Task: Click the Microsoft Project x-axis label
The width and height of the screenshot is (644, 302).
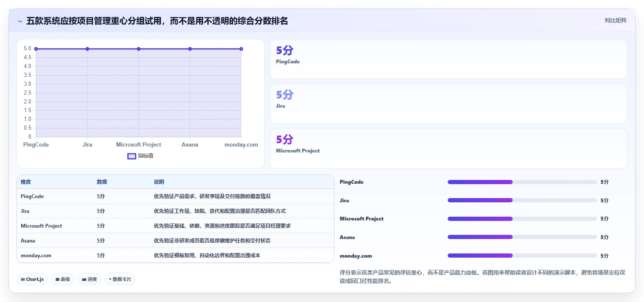Action: point(139,144)
